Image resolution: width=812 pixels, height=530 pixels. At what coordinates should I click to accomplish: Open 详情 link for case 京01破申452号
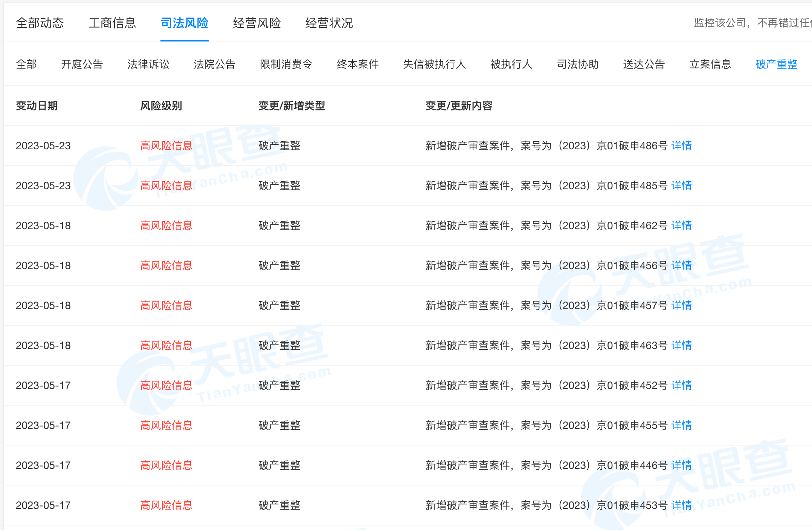(x=681, y=385)
